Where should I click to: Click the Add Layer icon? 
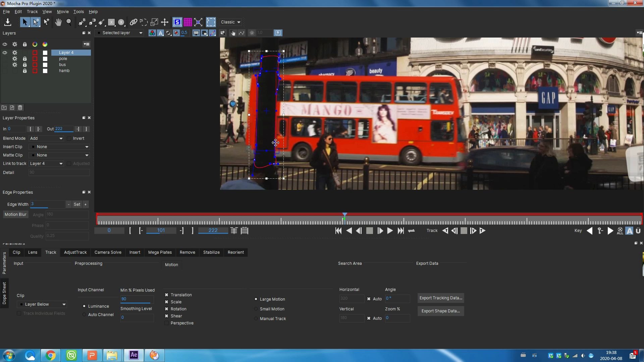coord(11,107)
